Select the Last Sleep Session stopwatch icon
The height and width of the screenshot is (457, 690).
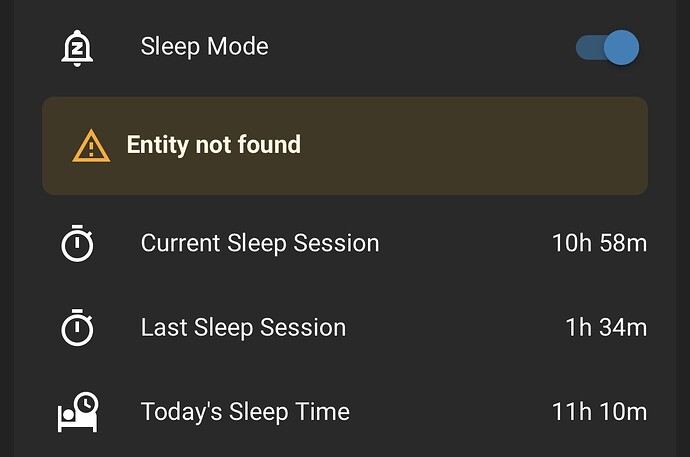coord(77,327)
